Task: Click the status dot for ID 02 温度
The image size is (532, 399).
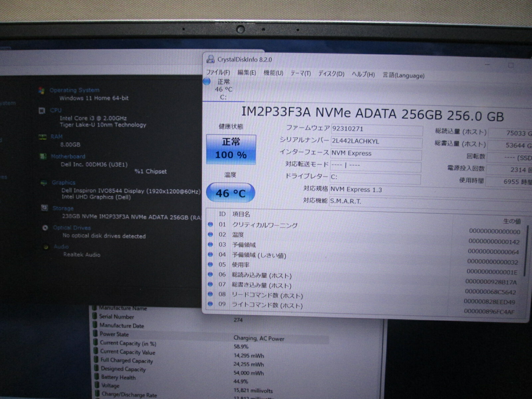Action: tap(210, 234)
